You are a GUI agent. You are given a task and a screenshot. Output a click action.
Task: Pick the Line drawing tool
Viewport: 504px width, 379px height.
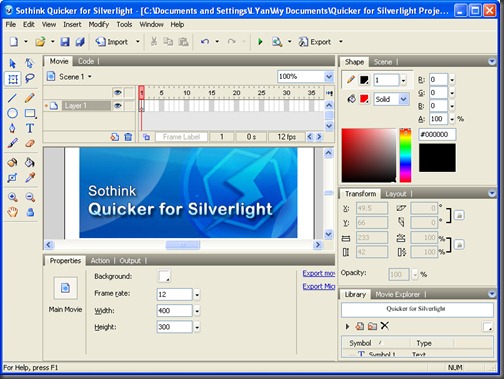pyautogui.click(x=12, y=98)
